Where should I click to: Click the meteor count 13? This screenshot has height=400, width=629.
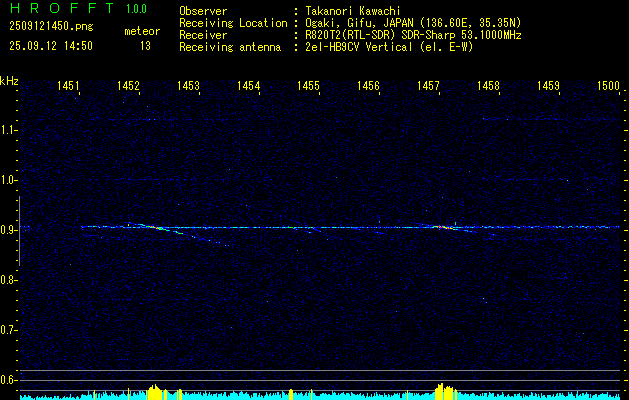[x=145, y=46]
